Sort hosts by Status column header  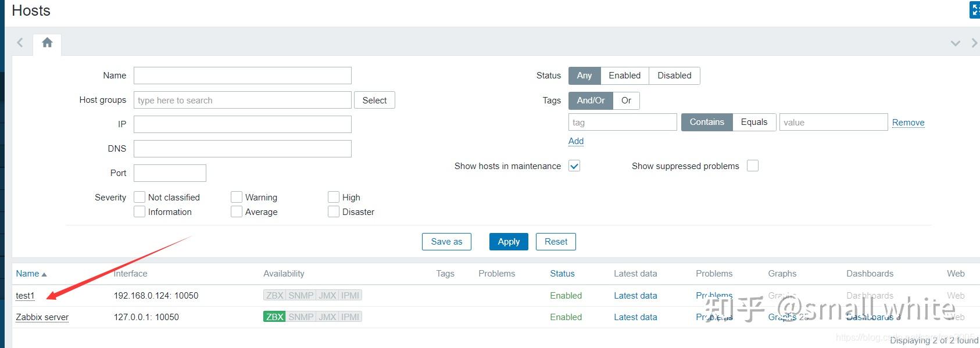562,274
